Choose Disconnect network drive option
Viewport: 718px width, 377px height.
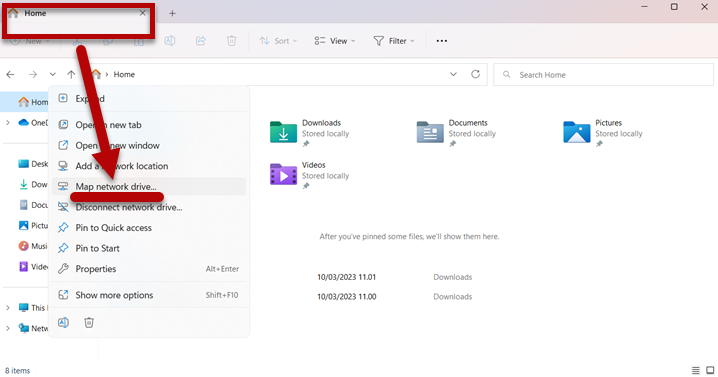click(149, 207)
